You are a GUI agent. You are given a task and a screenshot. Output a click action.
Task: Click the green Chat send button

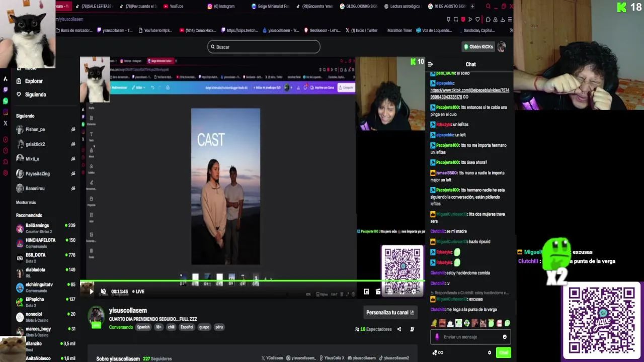click(503, 353)
